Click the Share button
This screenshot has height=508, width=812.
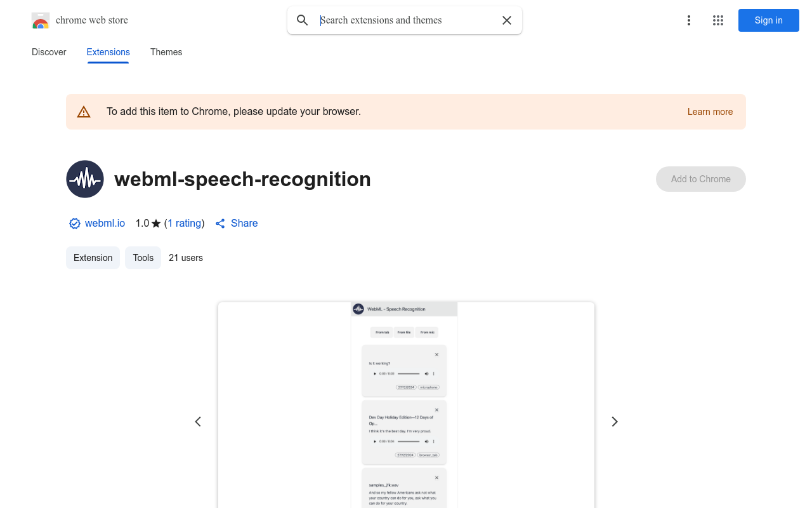pos(237,224)
